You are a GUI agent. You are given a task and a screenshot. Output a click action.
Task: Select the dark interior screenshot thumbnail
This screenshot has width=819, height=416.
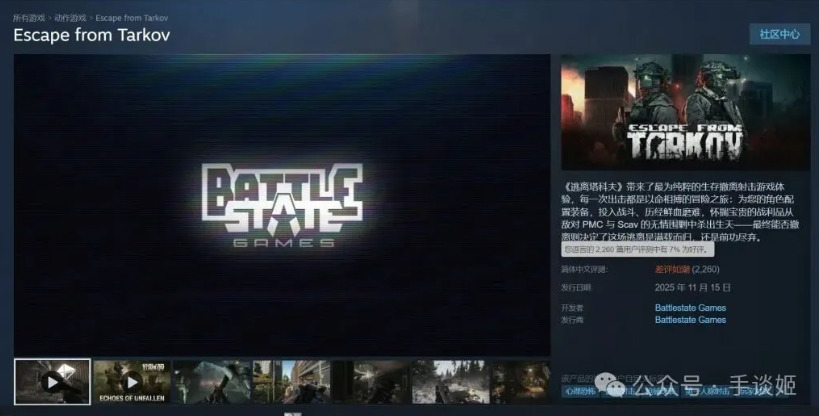369,381
